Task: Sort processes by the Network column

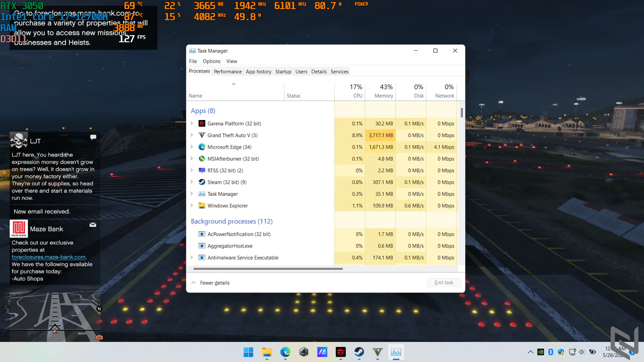Action: pos(441,91)
